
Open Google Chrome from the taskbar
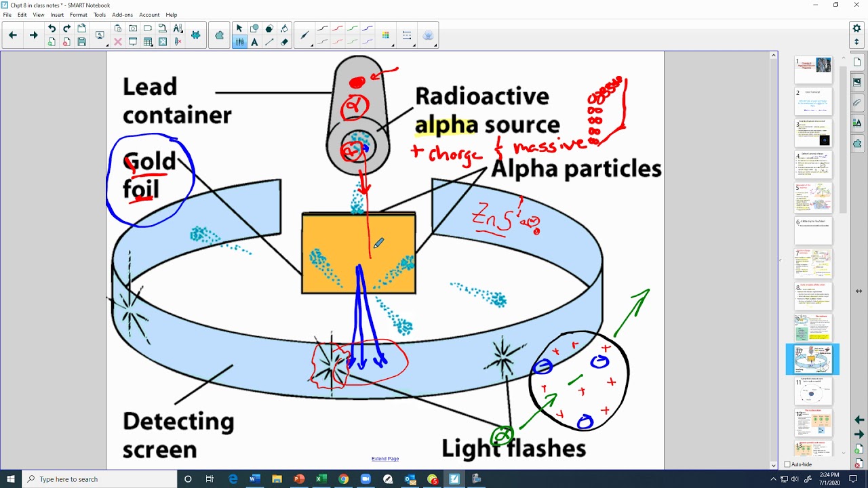click(x=344, y=479)
